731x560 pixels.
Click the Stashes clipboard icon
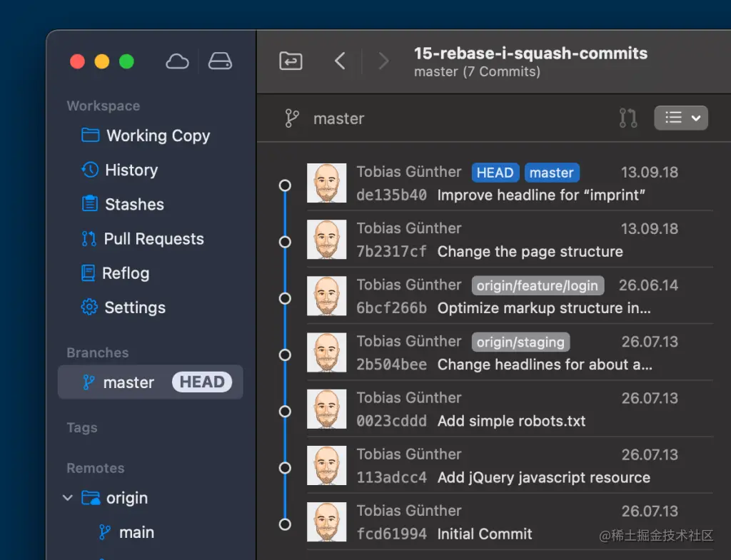[x=89, y=203]
